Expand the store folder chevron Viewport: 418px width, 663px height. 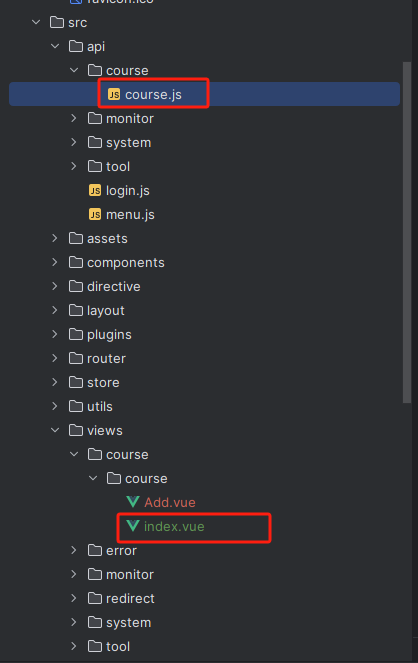point(55,382)
